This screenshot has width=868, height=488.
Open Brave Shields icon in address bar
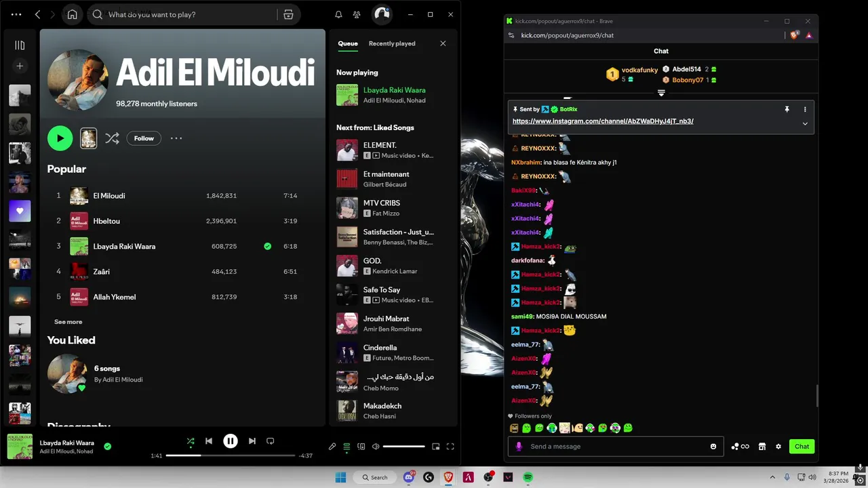(x=794, y=35)
